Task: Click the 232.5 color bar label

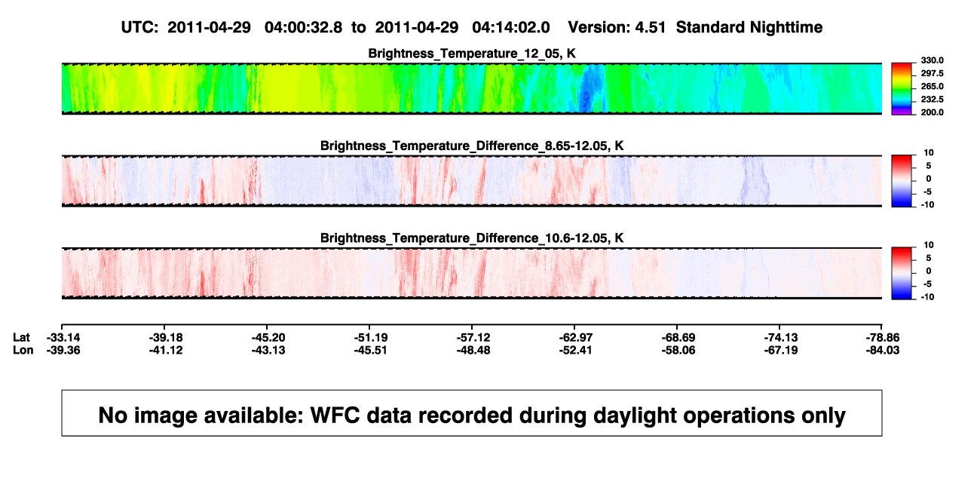Action: (x=933, y=100)
